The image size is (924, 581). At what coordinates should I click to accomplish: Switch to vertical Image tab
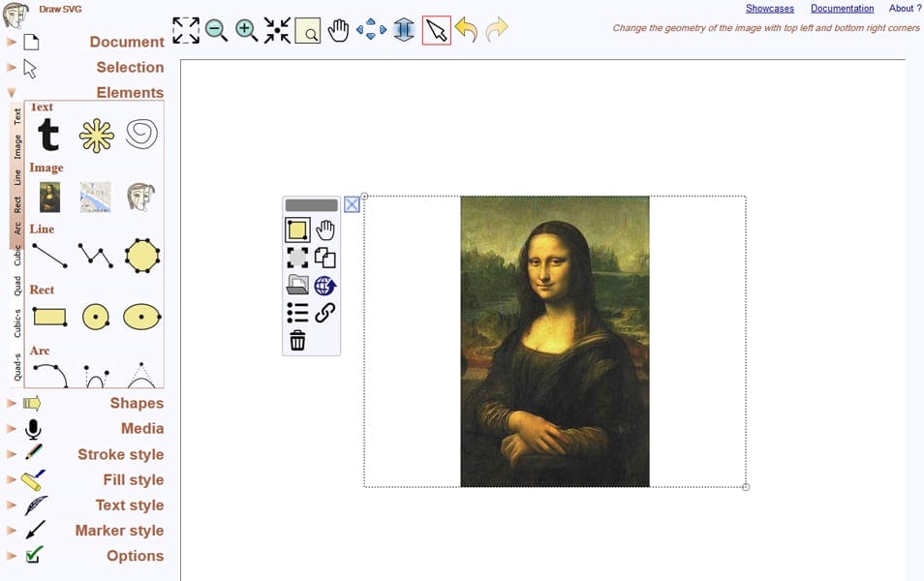coord(17,146)
